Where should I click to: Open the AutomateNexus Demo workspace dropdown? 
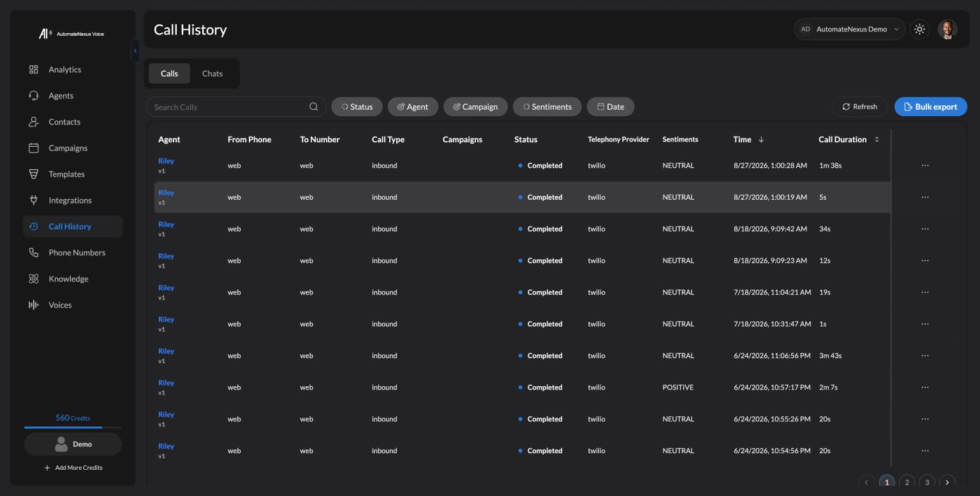click(x=849, y=29)
